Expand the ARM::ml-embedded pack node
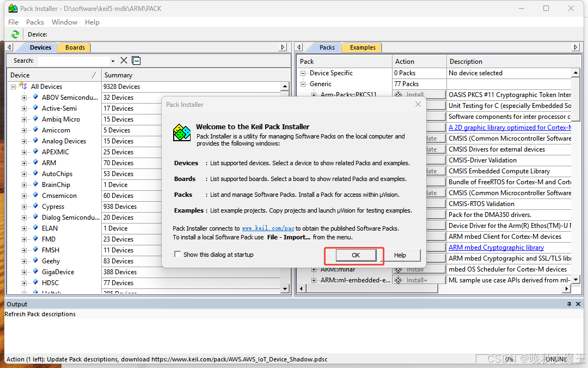 point(314,280)
